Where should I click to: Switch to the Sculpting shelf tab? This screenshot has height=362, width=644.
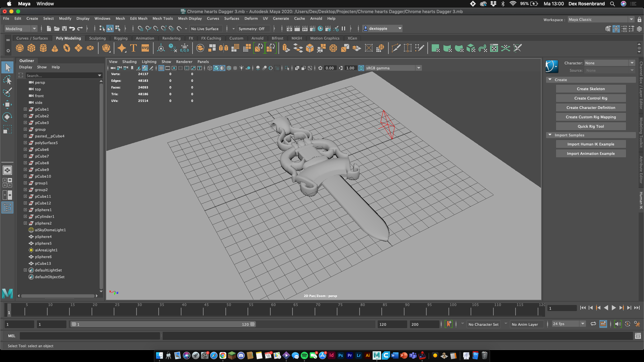click(97, 38)
